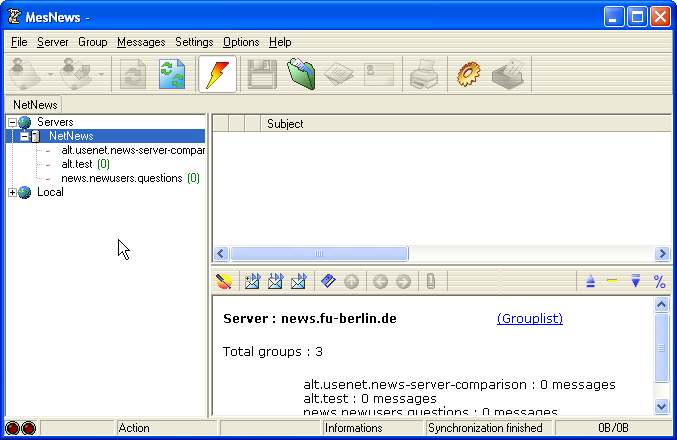Collapse the Servers tree node
The height and width of the screenshot is (440, 677).
[x=12, y=122]
